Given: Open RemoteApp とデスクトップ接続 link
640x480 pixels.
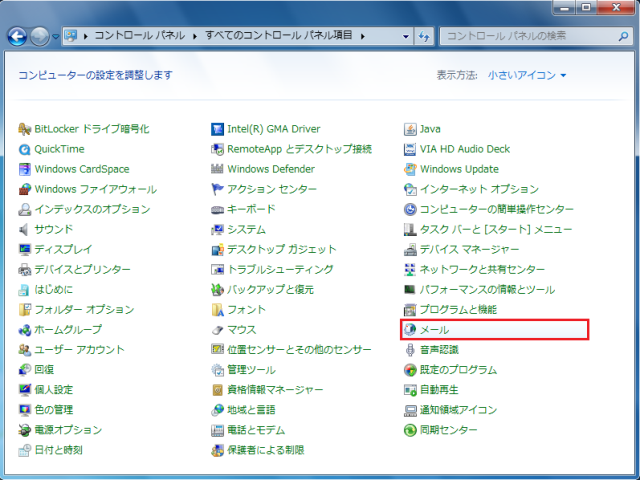Looking at the screenshot, I should (299, 149).
